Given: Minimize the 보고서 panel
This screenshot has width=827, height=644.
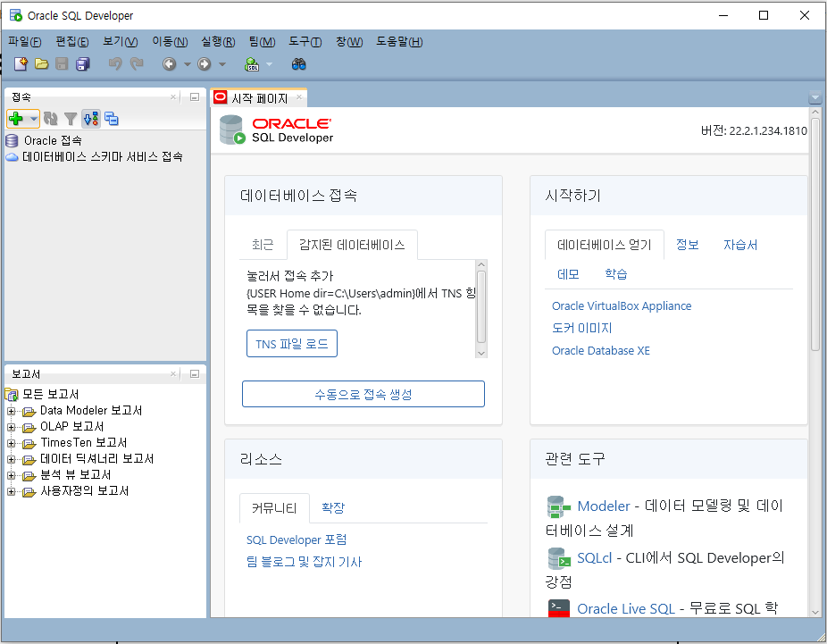Looking at the screenshot, I should pos(195,374).
